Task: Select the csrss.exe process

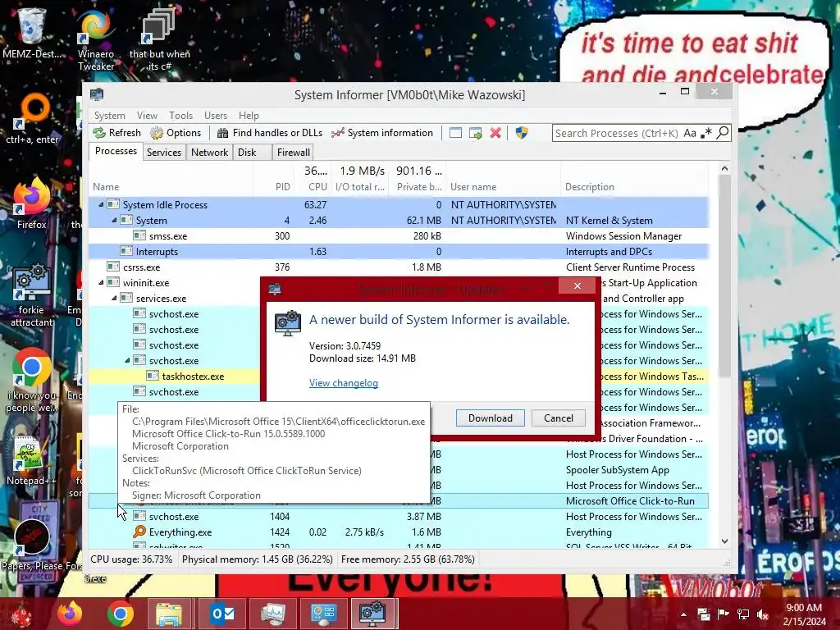Action: pyautogui.click(x=399, y=267)
